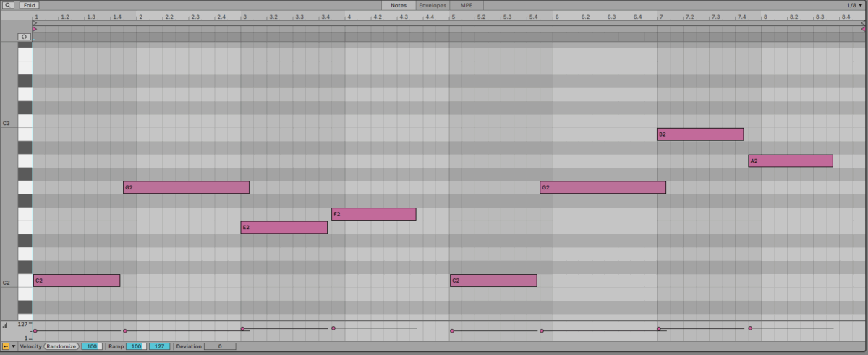Open the MPE tab
The height and width of the screenshot is (355, 868).
[x=467, y=4]
